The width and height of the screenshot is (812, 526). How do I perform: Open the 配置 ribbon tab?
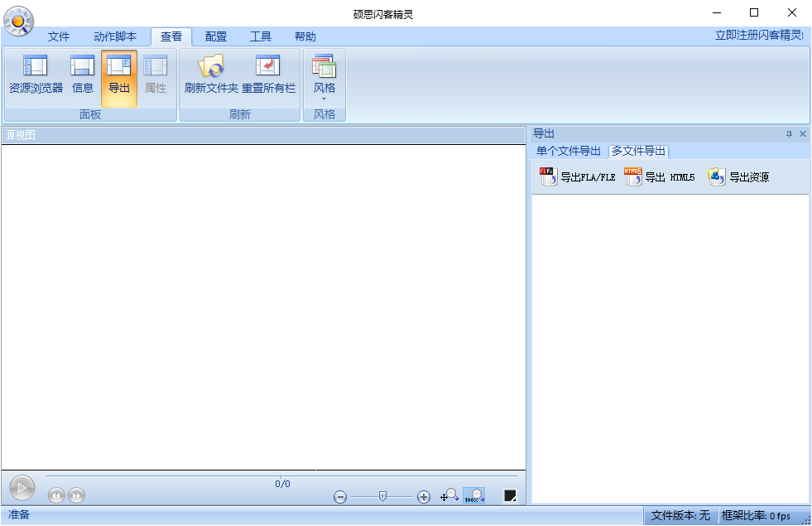click(x=216, y=36)
